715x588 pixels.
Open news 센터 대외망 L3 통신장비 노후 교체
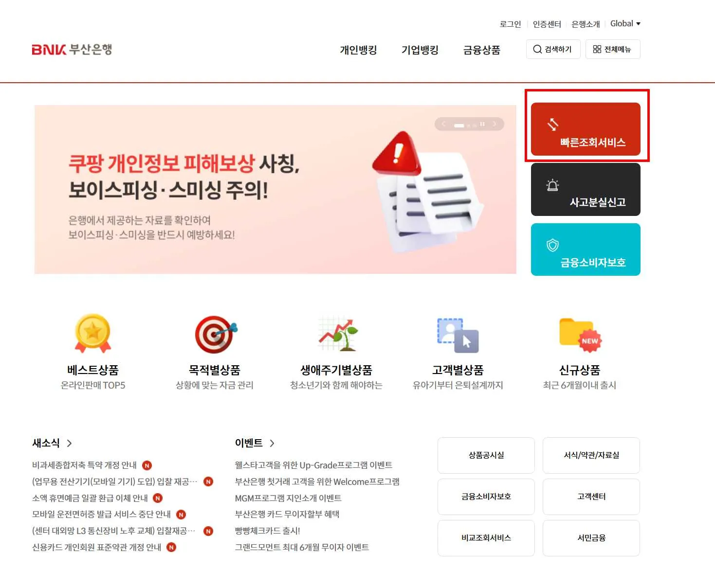pos(114,531)
